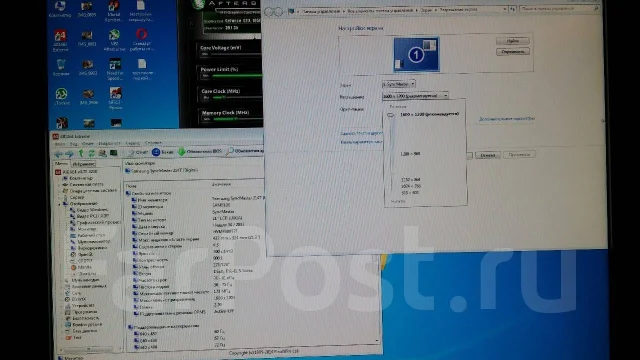This screenshot has height=360, width=640.
Task: Switch to the Меню tab in AIDA64
Action: pyautogui.click(x=61, y=164)
